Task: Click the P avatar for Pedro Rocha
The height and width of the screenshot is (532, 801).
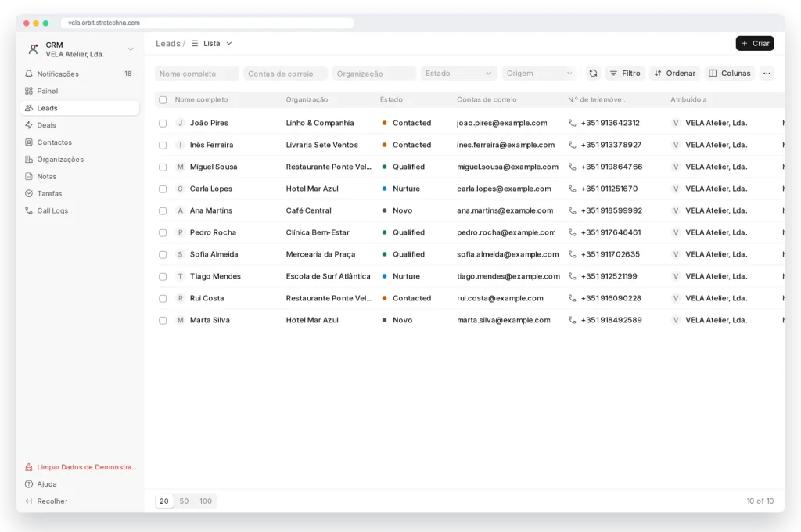Action: point(181,232)
